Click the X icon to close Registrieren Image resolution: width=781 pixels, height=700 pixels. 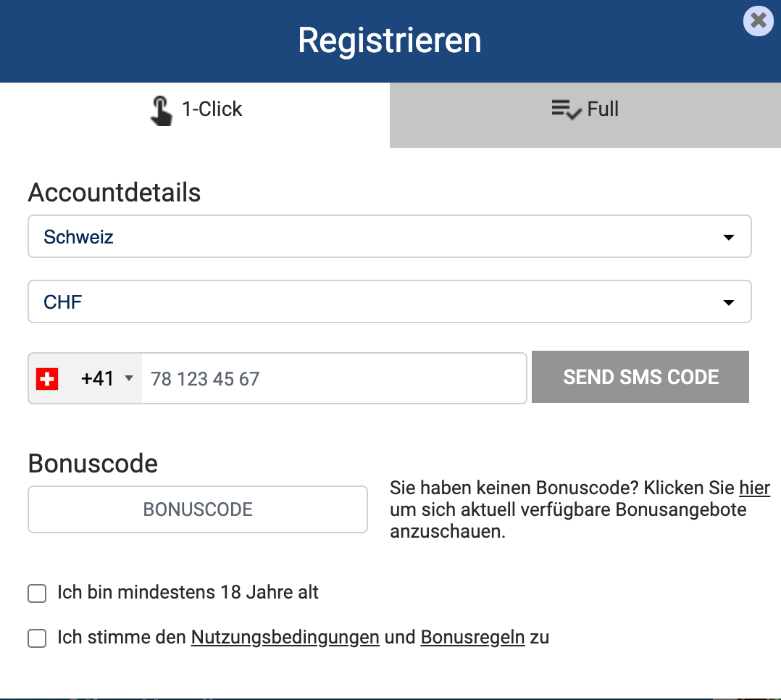point(758,20)
